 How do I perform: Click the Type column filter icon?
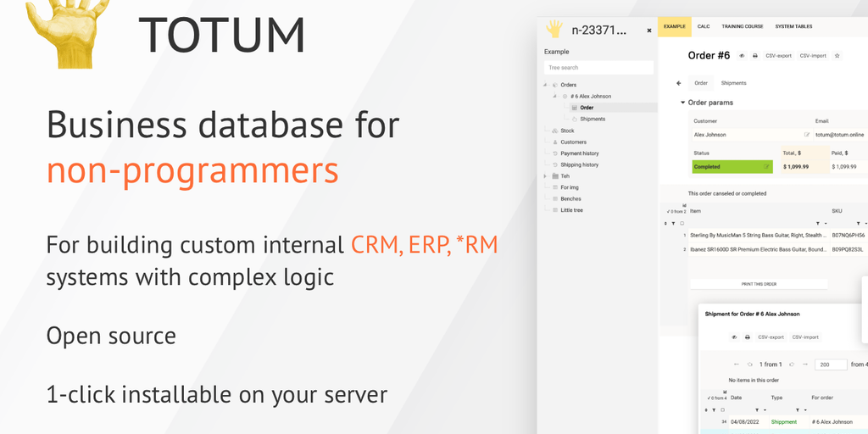(798, 410)
